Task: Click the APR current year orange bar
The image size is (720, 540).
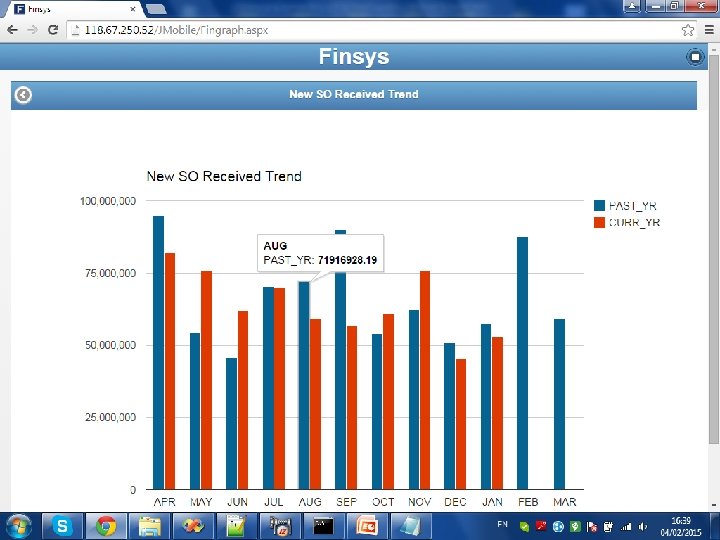Action: (170, 371)
